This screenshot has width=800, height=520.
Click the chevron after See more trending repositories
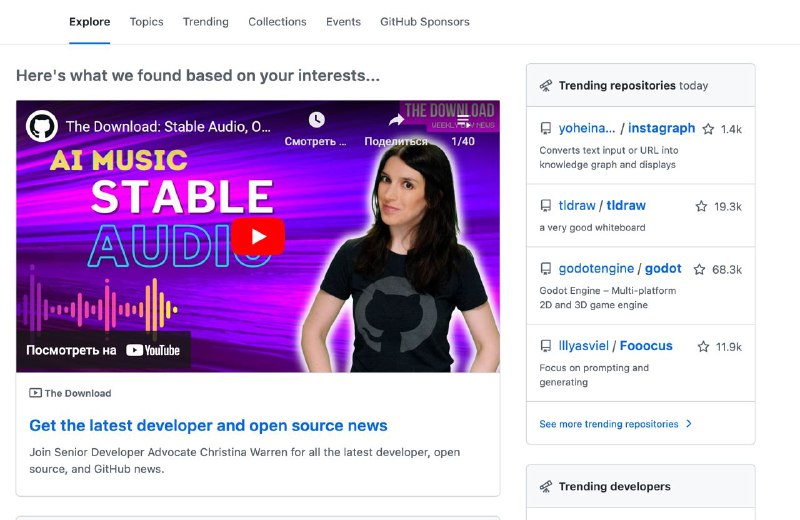point(689,424)
